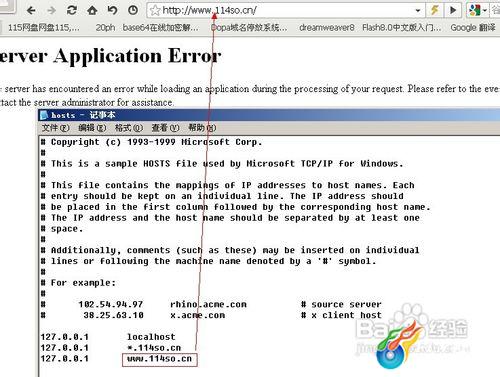Click the address bar showing www.114so.cn

(287, 11)
